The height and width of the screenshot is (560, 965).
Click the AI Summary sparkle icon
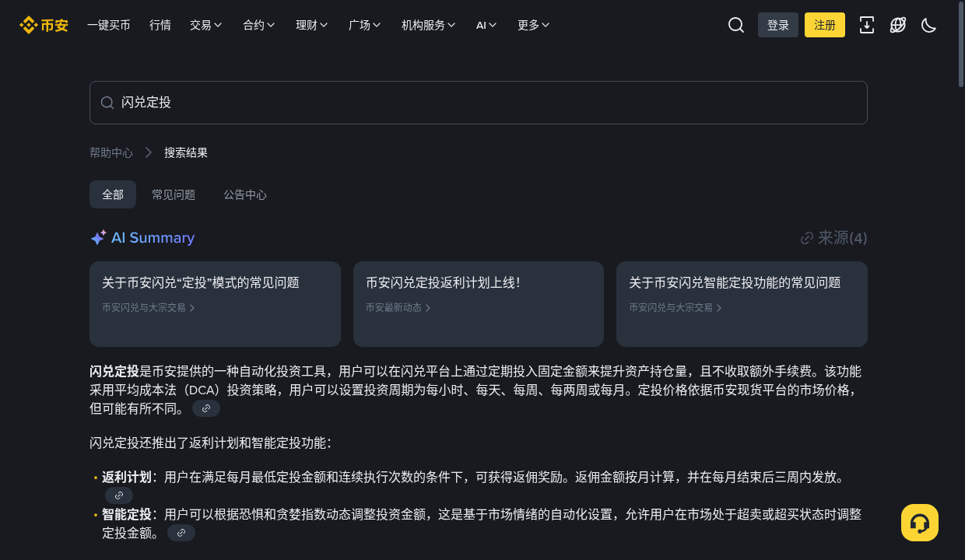click(98, 238)
